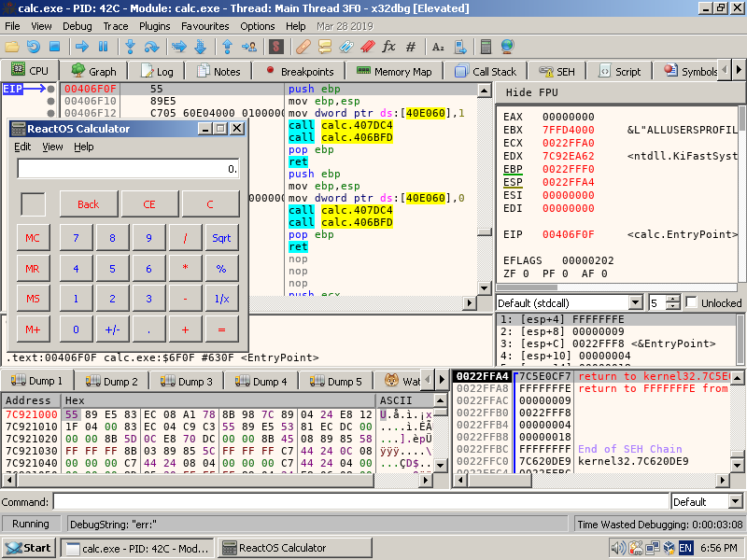Click the Hide FPU button

(532, 92)
